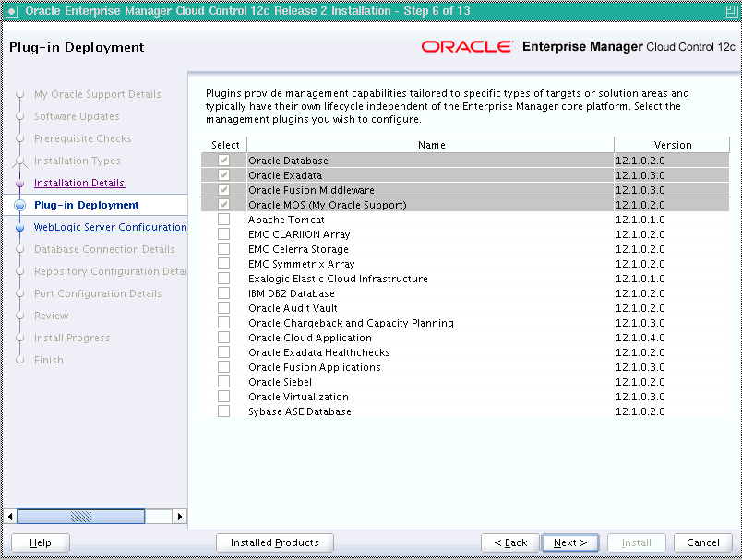The image size is (742, 560).
Task: Enable the Sybase ASE Database checkbox
Action: 224,411
